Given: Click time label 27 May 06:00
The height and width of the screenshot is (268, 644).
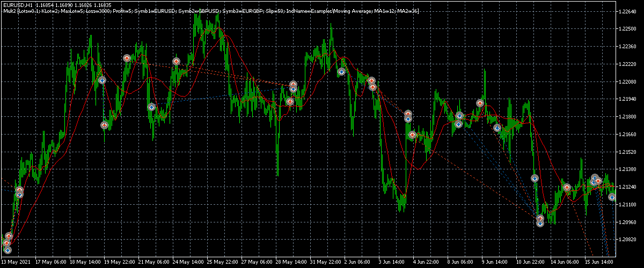Looking at the screenshot, I should [257, 263].
